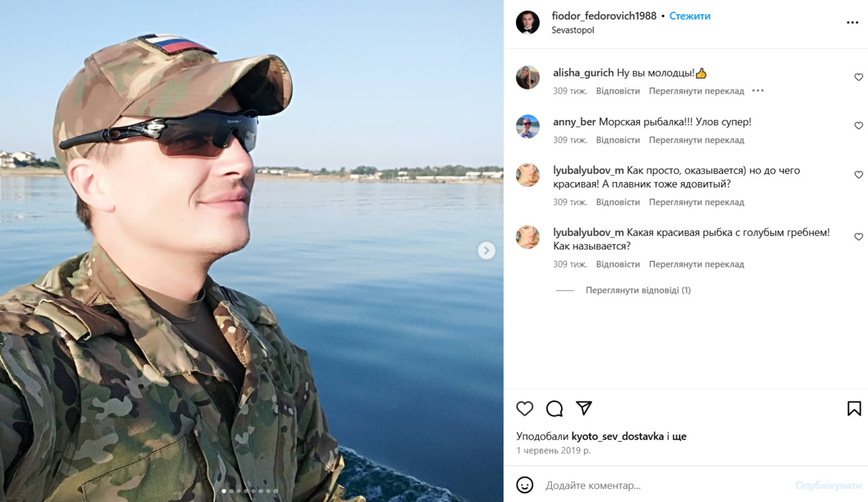The height and width of the screenshot is (502, 868).
Task: Like lyubalyubov_m's comment about blue-crested fish
Action: 859,237
